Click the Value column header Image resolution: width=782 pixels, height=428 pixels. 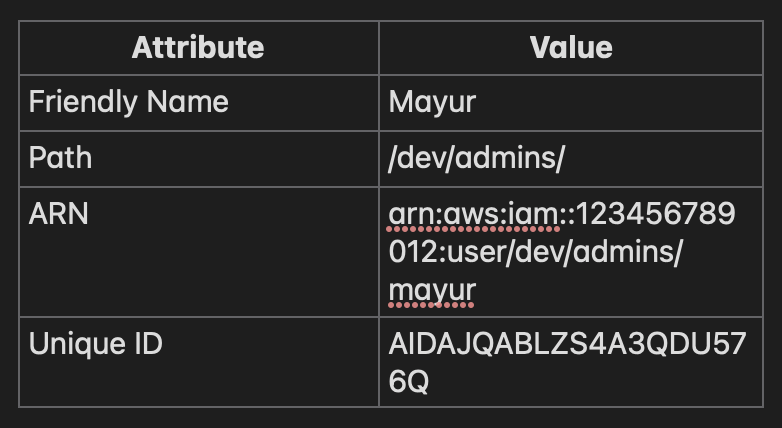pos(570,47)
